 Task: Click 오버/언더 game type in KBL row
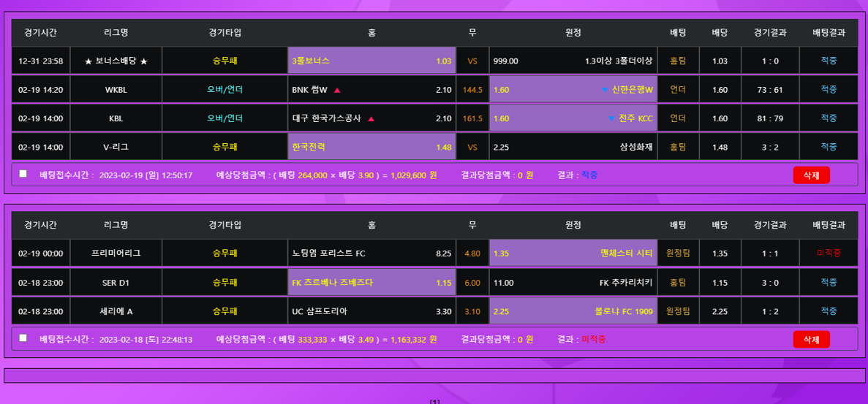click(x=224, y=118)
